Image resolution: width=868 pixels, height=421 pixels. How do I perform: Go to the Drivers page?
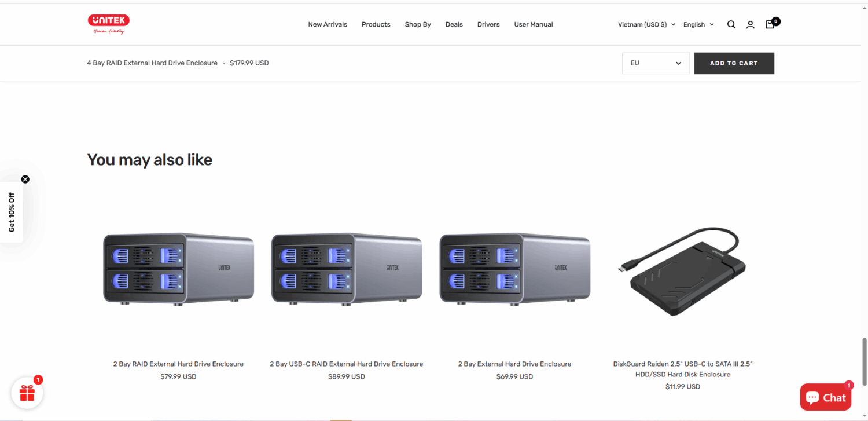pyautogui.click(x=488, y=24)
